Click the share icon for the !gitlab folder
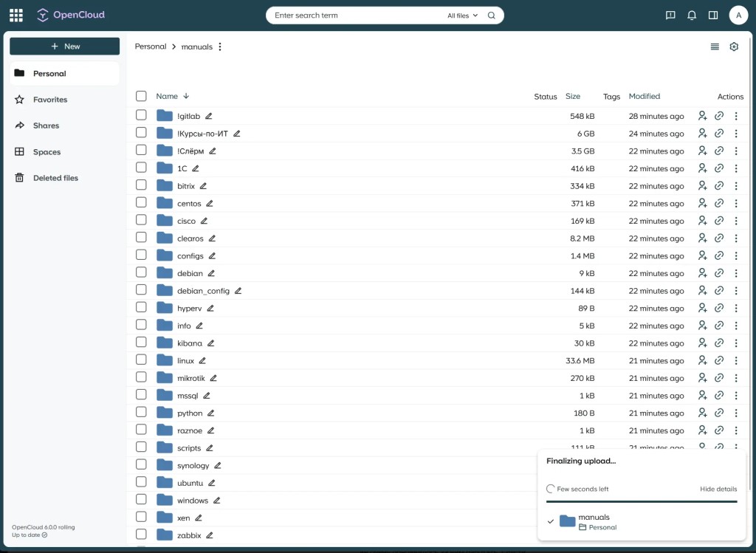 click(702, 116)
